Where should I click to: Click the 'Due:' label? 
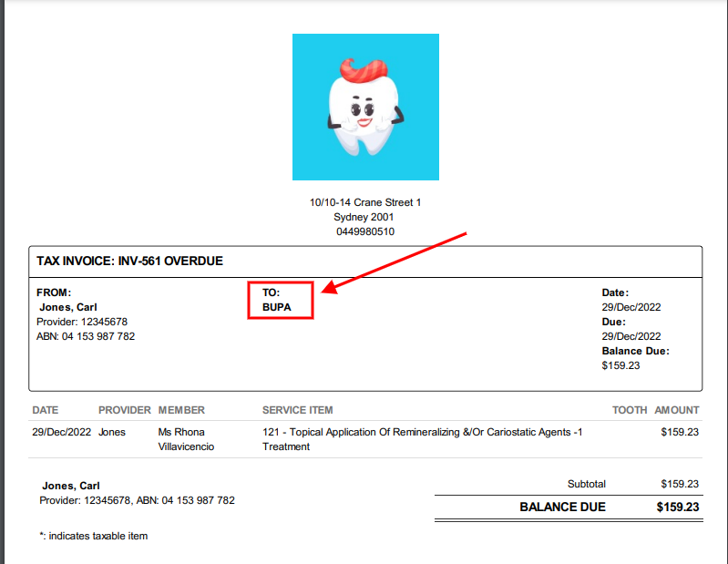614,322
